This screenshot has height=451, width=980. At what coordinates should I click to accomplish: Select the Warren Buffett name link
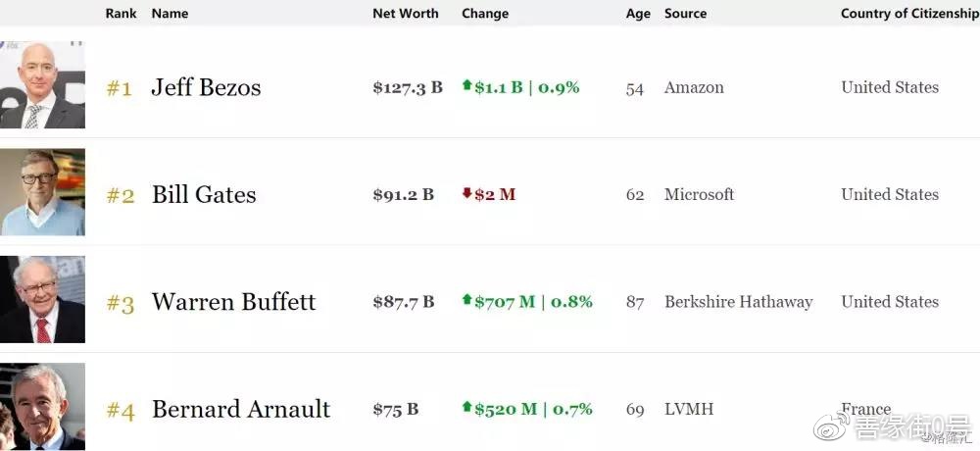pos(233,301)
